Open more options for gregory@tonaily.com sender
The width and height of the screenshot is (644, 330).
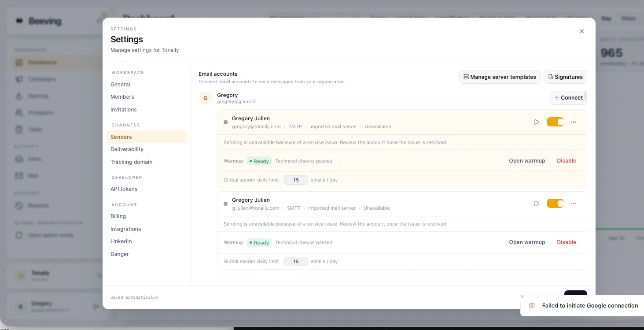[574, 122]
